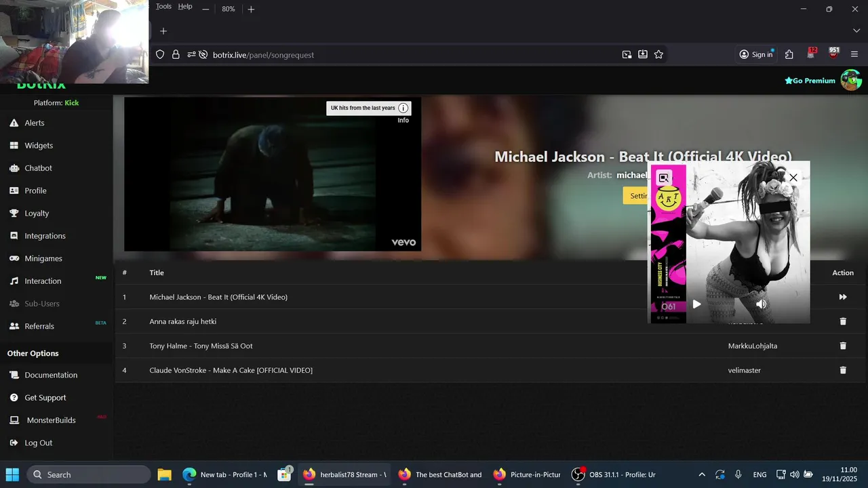868x488 pixels.
Task: Click the Referrals people icon
Action: pyautogui.click(x=14, y=326)
